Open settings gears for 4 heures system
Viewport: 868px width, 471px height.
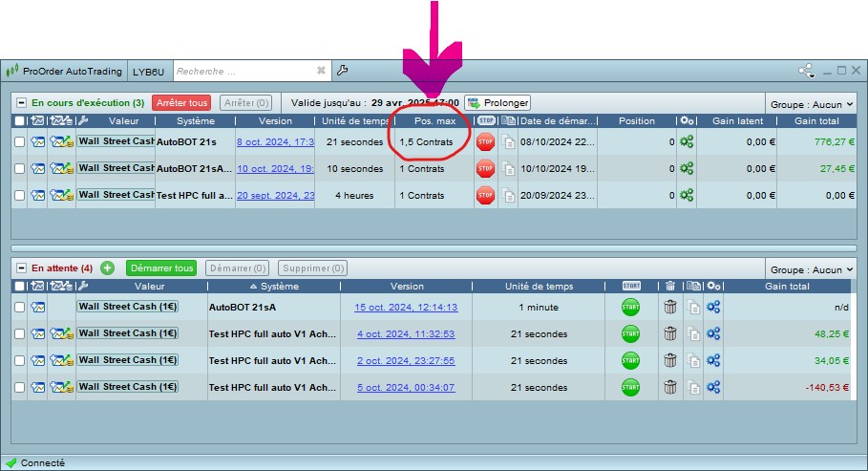click(687, 195)
